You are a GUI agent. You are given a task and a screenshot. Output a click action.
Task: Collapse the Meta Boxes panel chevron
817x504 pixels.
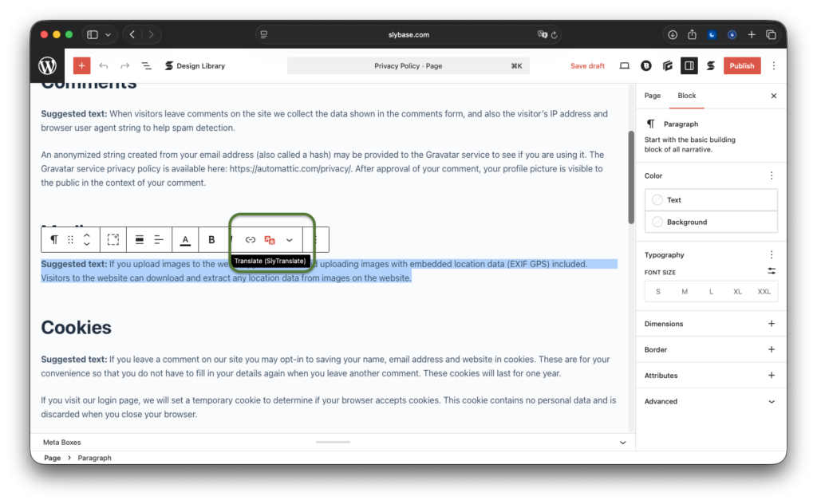click(623, 442)
